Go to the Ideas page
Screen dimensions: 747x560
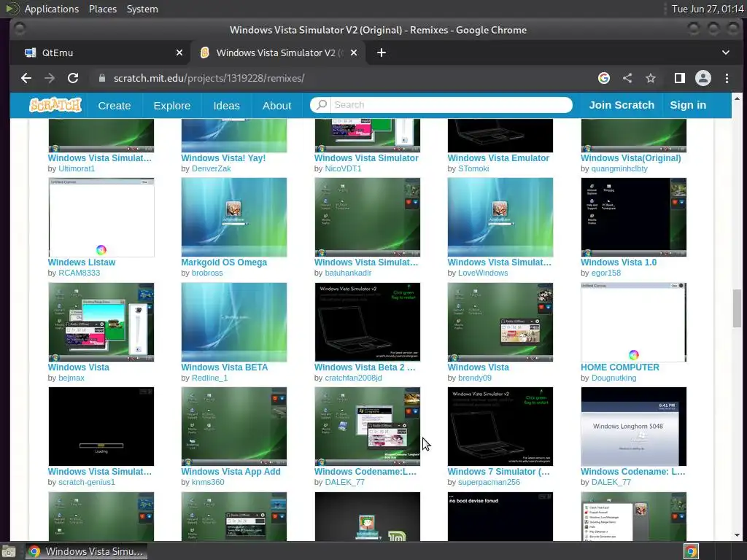tap(226, 106)
